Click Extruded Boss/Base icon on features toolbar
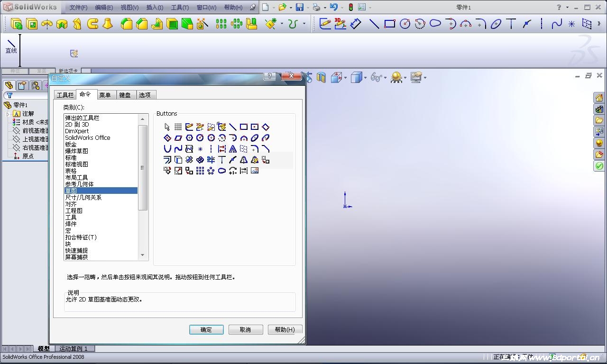The width and height of the screenshot is (607, 364). [x=17, y=24]
